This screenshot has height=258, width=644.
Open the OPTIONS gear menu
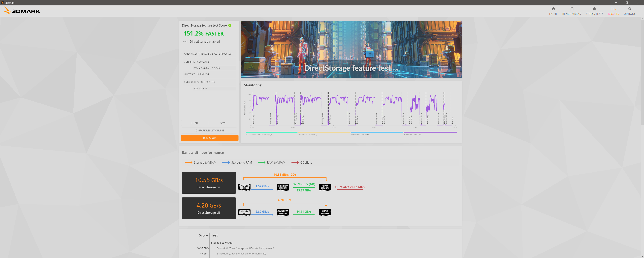point(629,11)
